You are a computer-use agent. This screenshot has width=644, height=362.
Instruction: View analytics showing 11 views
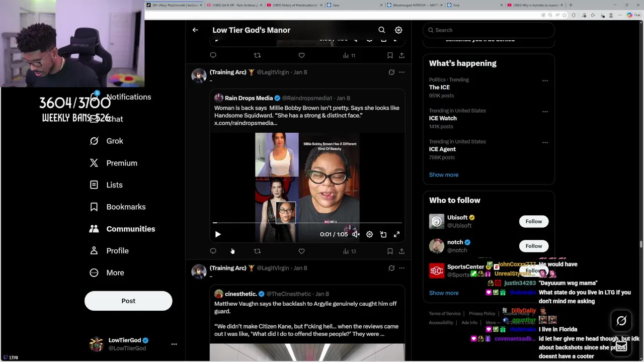point(349,55)
